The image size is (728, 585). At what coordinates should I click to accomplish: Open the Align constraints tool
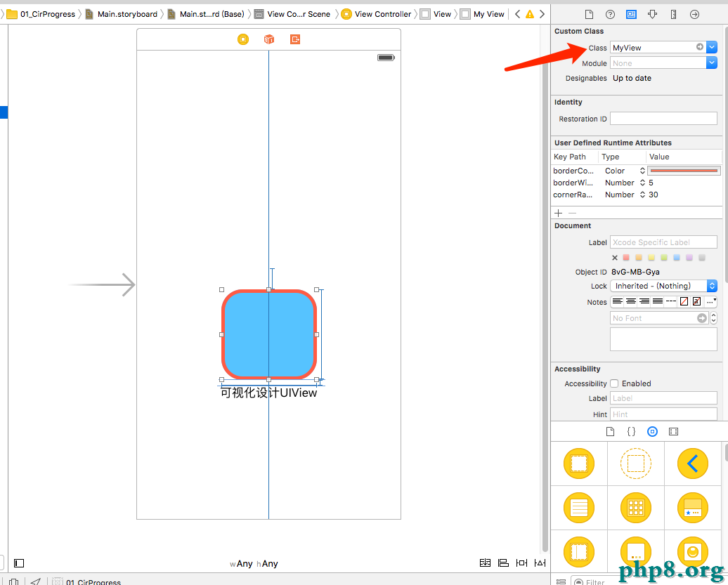[x=503, y=563]
